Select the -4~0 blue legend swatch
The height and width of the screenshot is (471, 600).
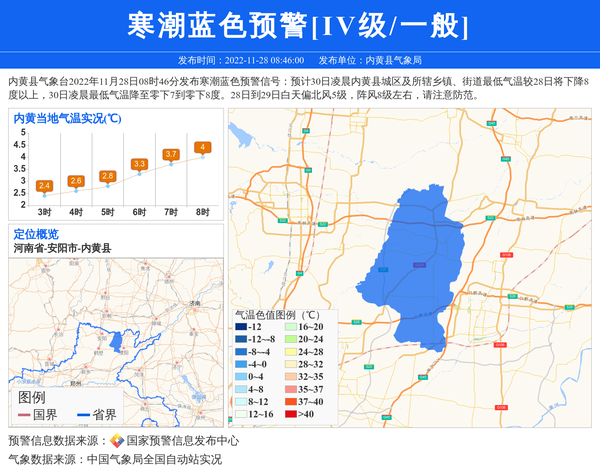tap(241, 365)
